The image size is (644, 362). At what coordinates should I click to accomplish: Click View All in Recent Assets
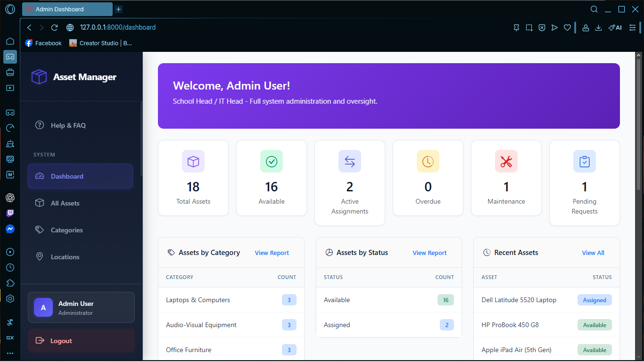pyautogui.click(x=593, y=253)
